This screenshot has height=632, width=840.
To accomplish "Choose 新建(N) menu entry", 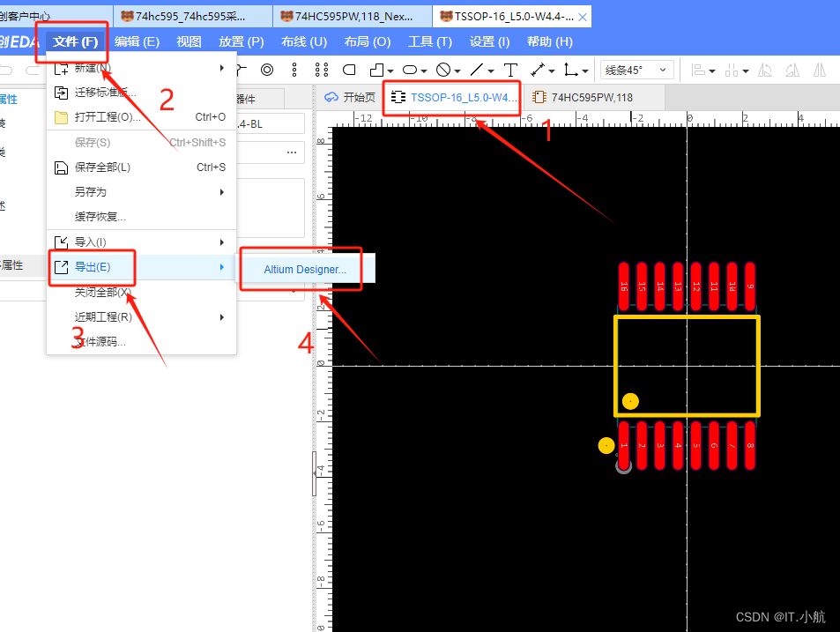I will 141,68.
